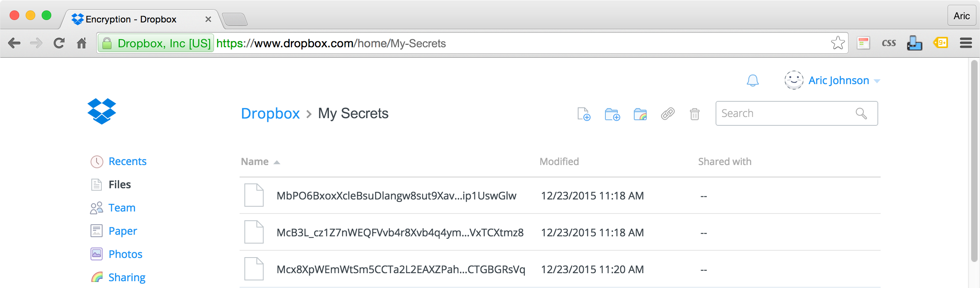Open the Aric Johnson account dropdown
The image size is (980, 288).
pyautogui.click(x=839, y=80)
